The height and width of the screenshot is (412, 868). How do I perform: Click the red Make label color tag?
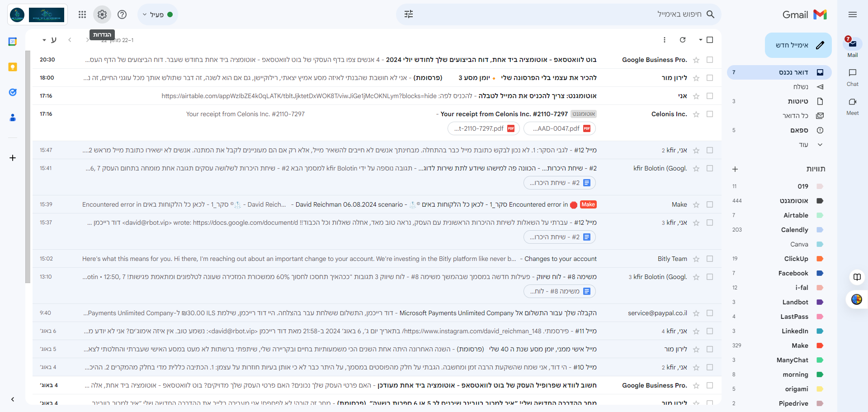820,346
